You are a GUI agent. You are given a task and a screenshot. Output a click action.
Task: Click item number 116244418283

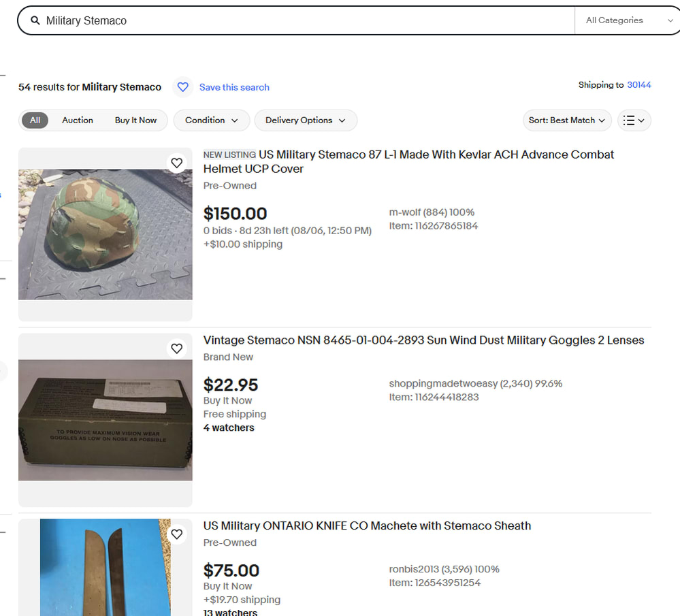coord(434,398)
